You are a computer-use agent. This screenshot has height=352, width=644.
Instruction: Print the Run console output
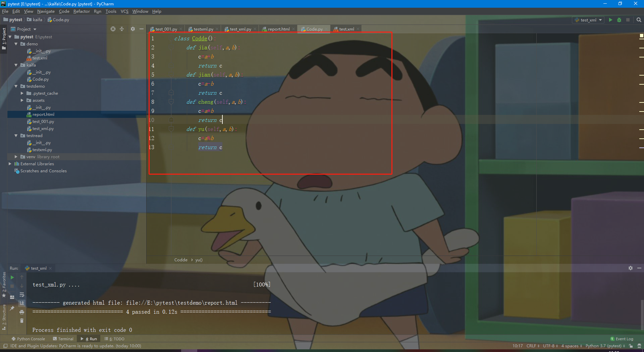[x=22, y=312]
